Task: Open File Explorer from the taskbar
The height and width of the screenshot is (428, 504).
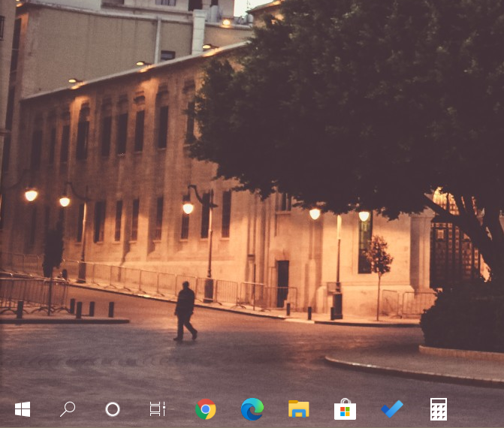Action: pyautogui.click(x=299, y=409)
